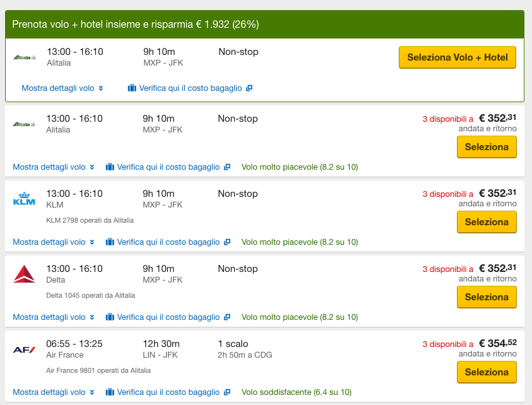Open Verifica qui il costo bagaglio for Delta
This screenshot has width=532, height=405.
click(168, 317)
